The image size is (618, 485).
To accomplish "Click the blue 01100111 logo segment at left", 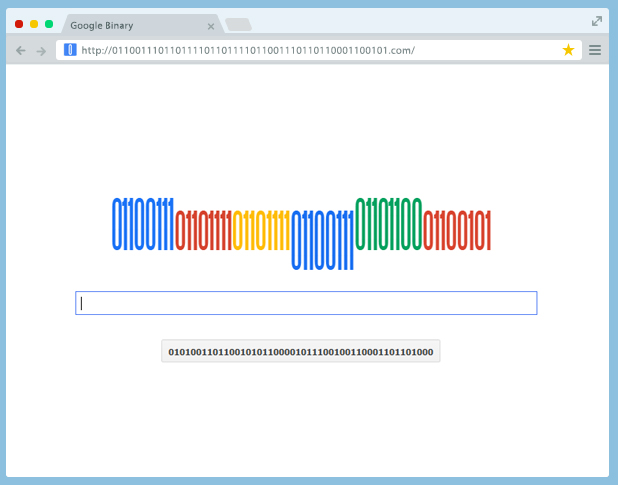I will point(143,224).
